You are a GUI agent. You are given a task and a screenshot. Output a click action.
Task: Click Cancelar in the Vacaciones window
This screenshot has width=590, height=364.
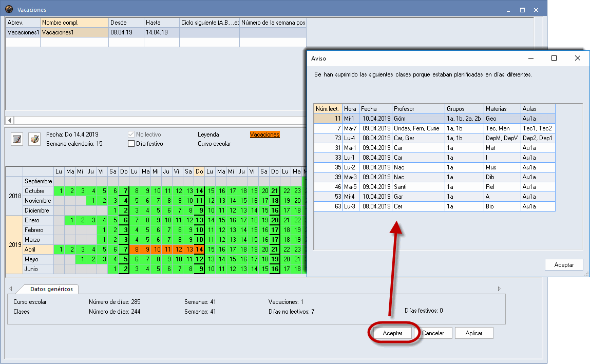433,333
